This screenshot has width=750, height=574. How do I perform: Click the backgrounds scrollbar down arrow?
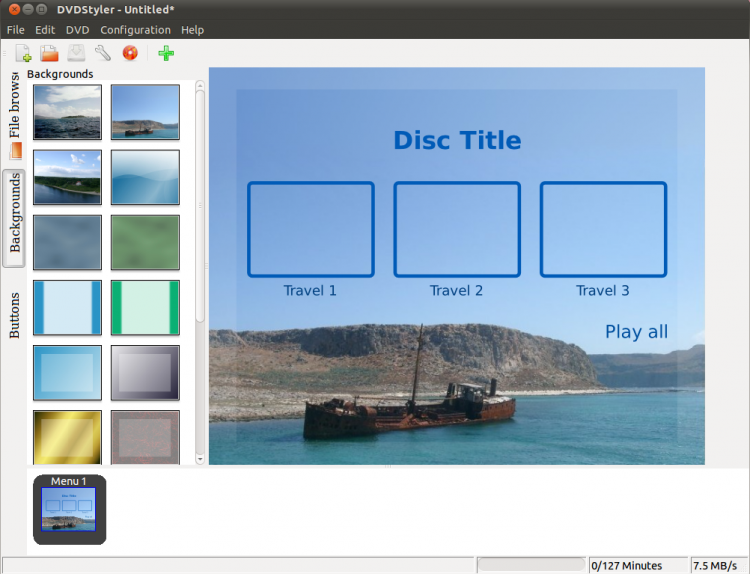(x=200, y=459)
